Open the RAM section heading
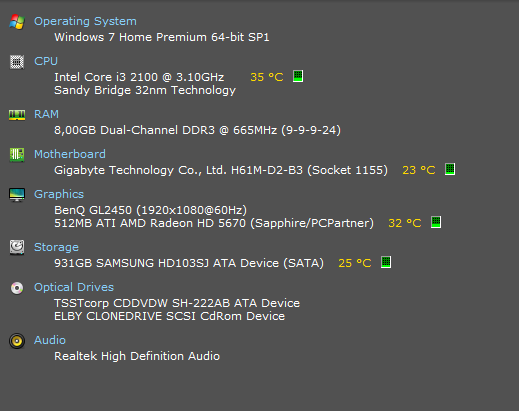Screen dimensions: 519x411 (x=46, y=114)
